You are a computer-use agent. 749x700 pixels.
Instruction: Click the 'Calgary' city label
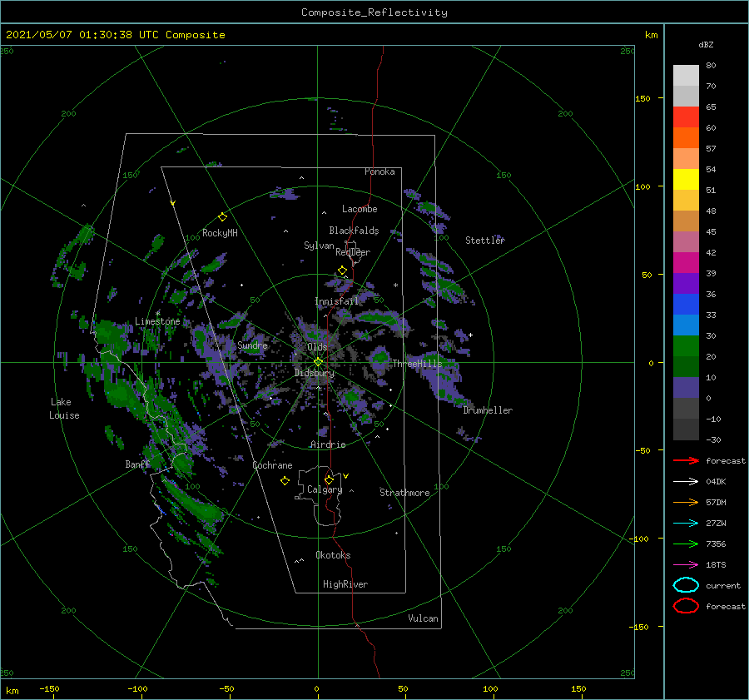pos(325,489)
